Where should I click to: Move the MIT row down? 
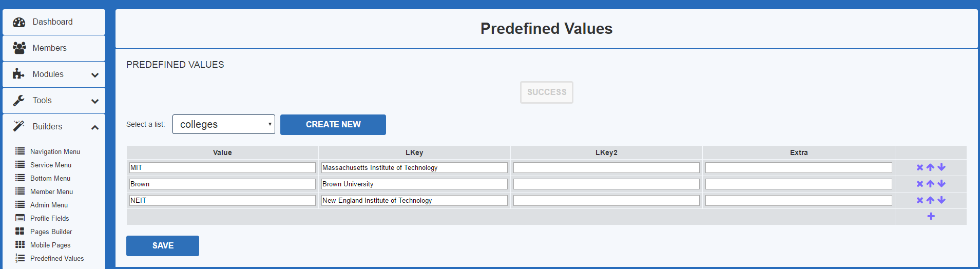click(x=941, y=167)
